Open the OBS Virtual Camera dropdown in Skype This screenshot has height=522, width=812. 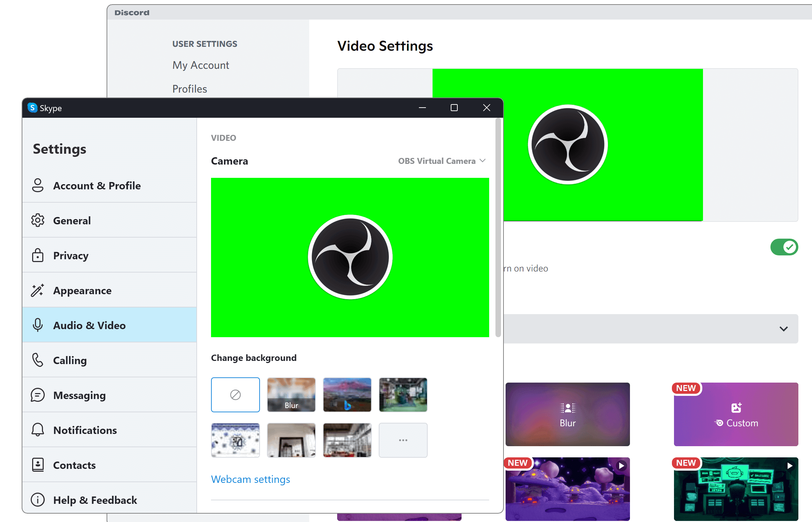[x=443, y=160]
